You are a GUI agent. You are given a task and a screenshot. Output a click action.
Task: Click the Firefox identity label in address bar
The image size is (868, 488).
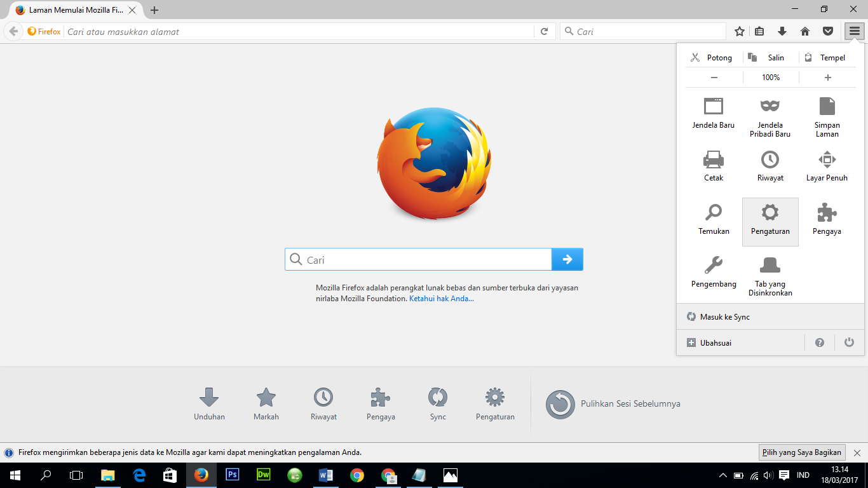[x=44, y=31]
